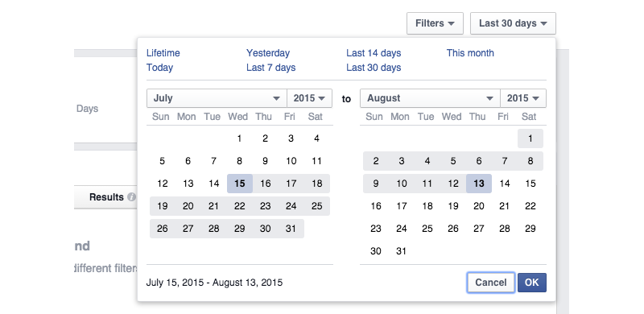Pick August 16 in the end calendar
The height and width of the screenshot is (314, 644).
coord(376,206)
